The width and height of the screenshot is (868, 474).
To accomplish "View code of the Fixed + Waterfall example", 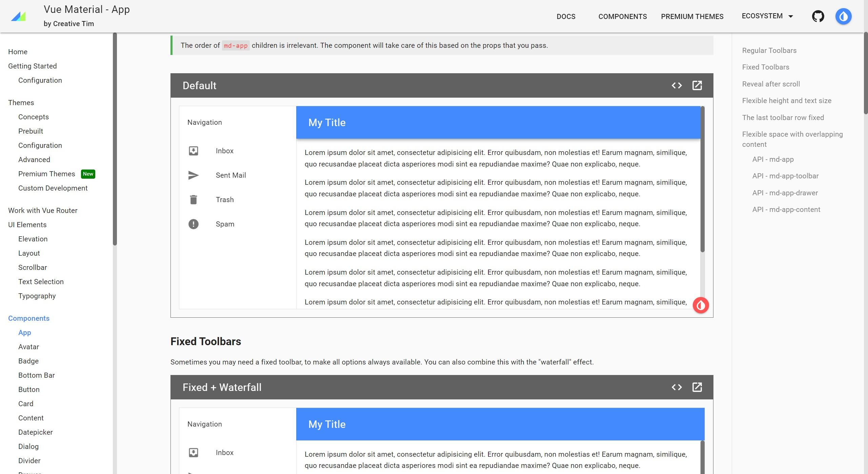I will (x=677, y=387).
